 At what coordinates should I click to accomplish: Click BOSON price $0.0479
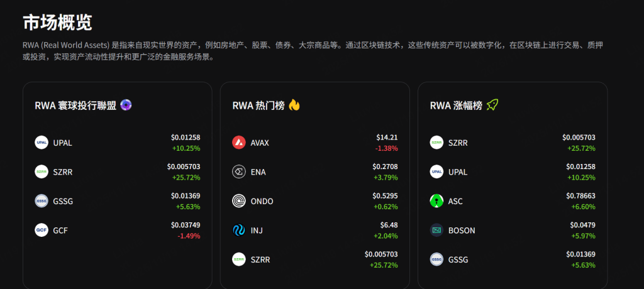[x=583, y=225]
